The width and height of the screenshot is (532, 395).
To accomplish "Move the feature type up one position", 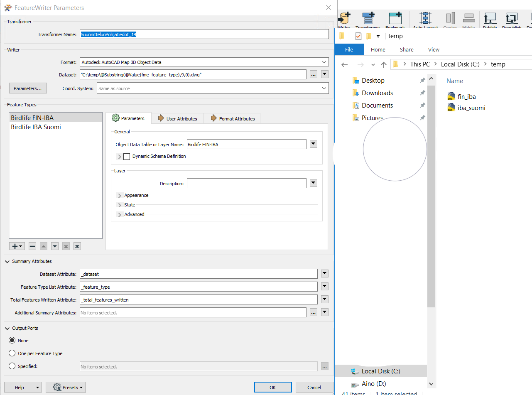I will tap(44, 246).
